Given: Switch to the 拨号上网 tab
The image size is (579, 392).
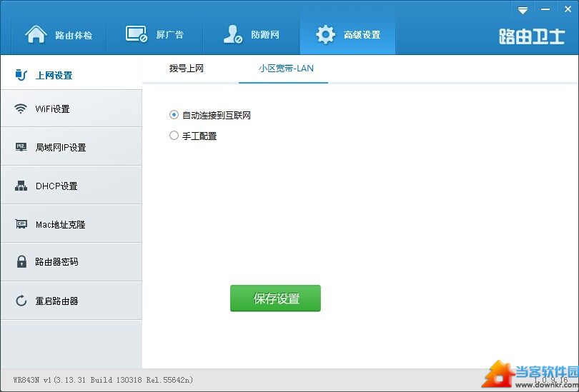Looking at the screenshot, I should tap(187, 69).
